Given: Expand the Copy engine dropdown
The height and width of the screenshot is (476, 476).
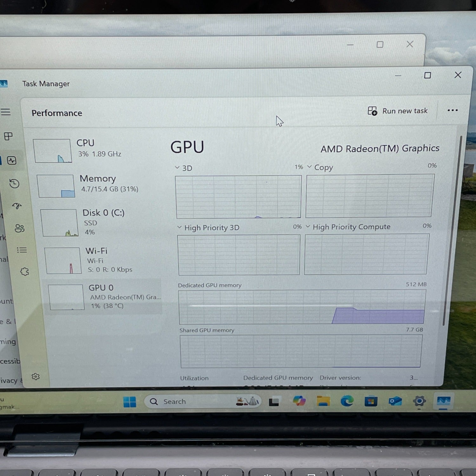Looking at the screenshot, I should [x=309, y=167].
